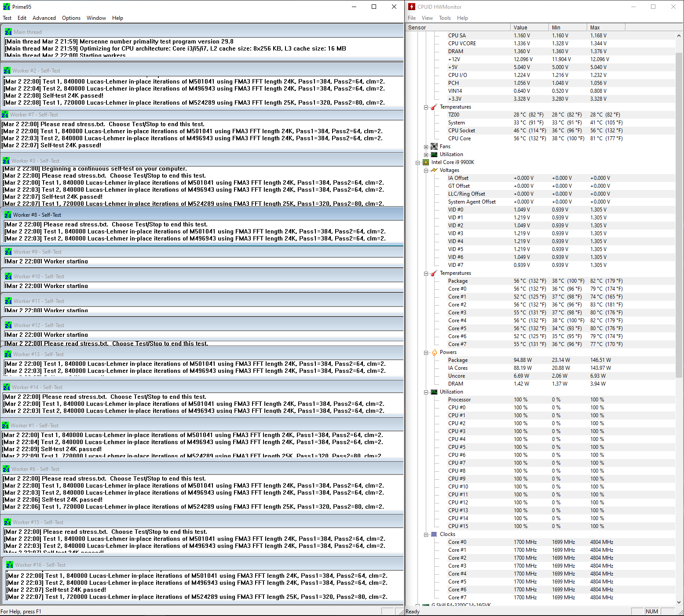Collapse the Voltages node under Intel Core i9
684x616 pixels.
pos(426,171)
